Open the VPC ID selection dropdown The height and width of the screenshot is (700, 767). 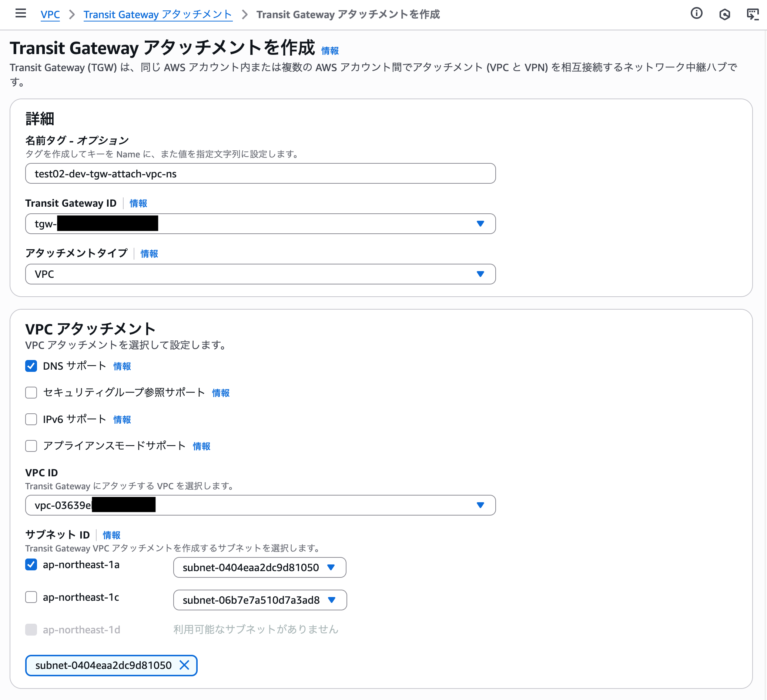[480, 505]
